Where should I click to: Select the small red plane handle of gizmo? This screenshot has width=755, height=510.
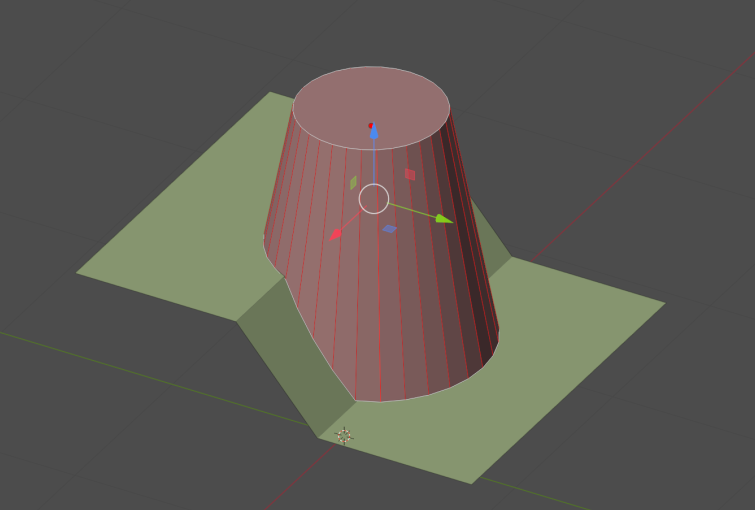point(410,174)
